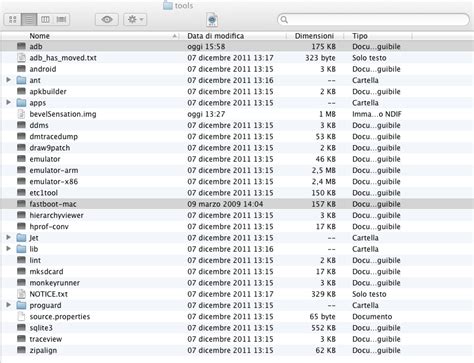Screen dimensions: 474x363
Task: Select the android executable icon
Action: 21,69
